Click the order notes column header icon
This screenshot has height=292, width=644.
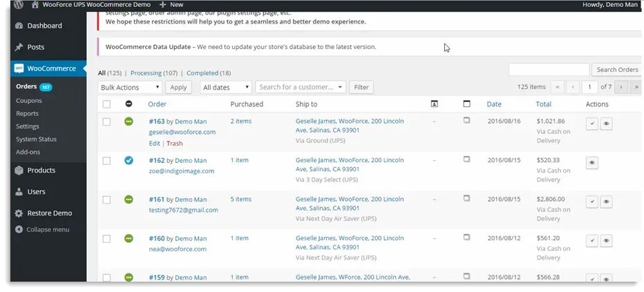click(466, 104)
